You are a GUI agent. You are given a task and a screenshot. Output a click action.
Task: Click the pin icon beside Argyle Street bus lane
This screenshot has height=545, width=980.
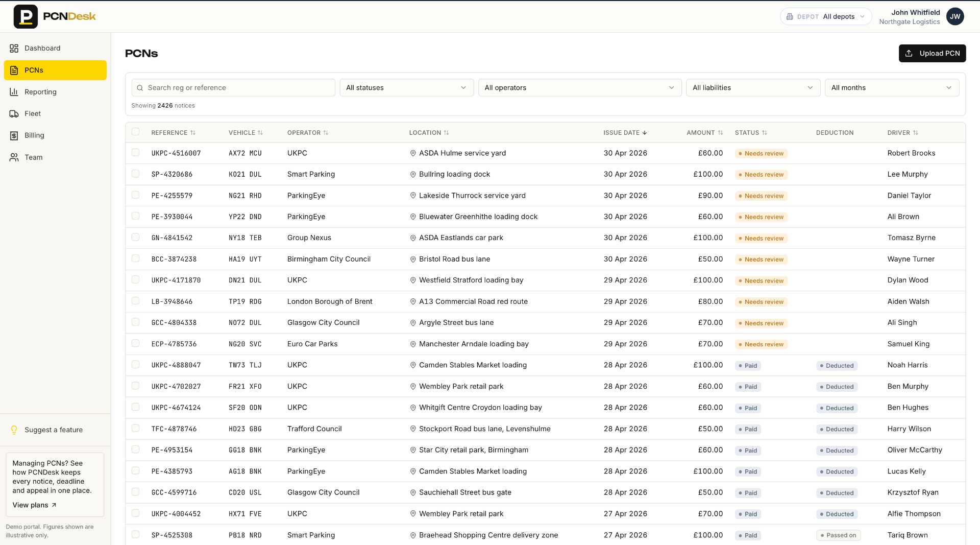[x=413, y=323]
